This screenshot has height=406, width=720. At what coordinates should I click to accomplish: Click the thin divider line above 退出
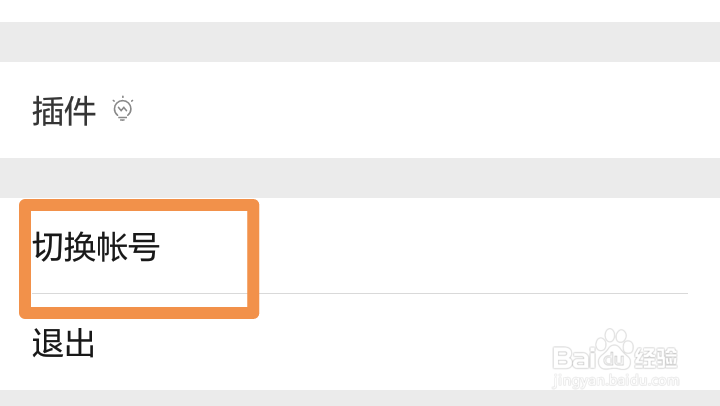pyautogui.click(x=473, y=293)
